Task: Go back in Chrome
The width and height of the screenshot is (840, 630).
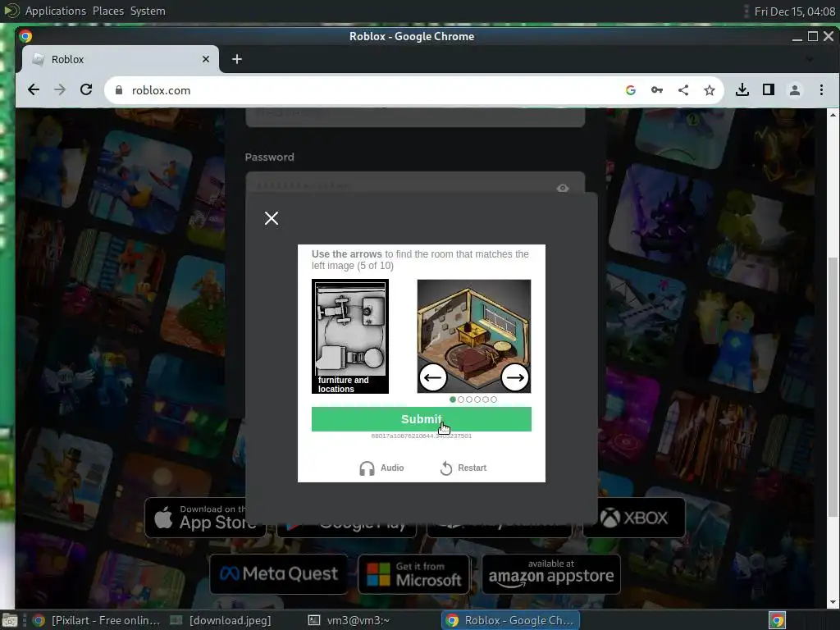Action: pos(34,90)
